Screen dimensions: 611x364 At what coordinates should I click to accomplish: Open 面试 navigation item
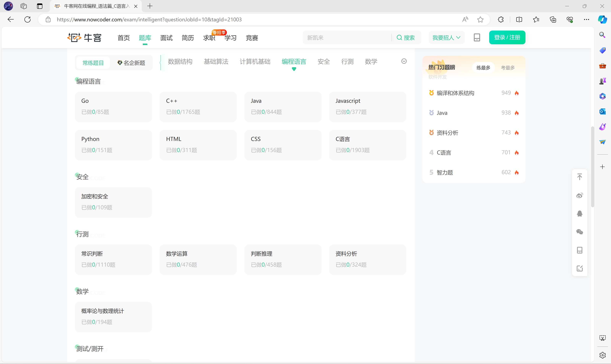coord(166,38)
